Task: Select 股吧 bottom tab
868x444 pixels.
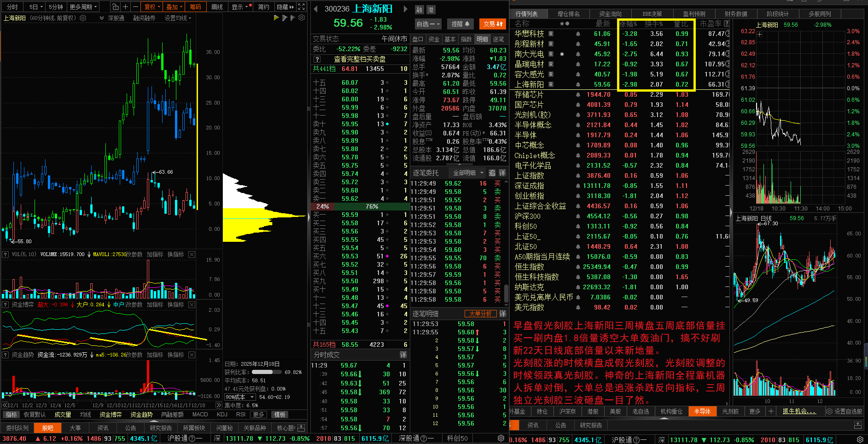Action: (48, 428)
